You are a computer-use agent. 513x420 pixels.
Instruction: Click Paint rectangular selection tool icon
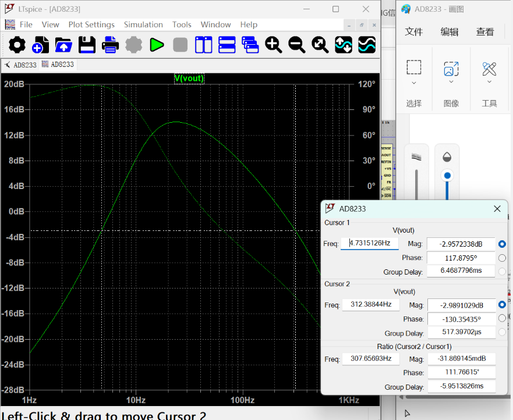[x=414, y=67]
